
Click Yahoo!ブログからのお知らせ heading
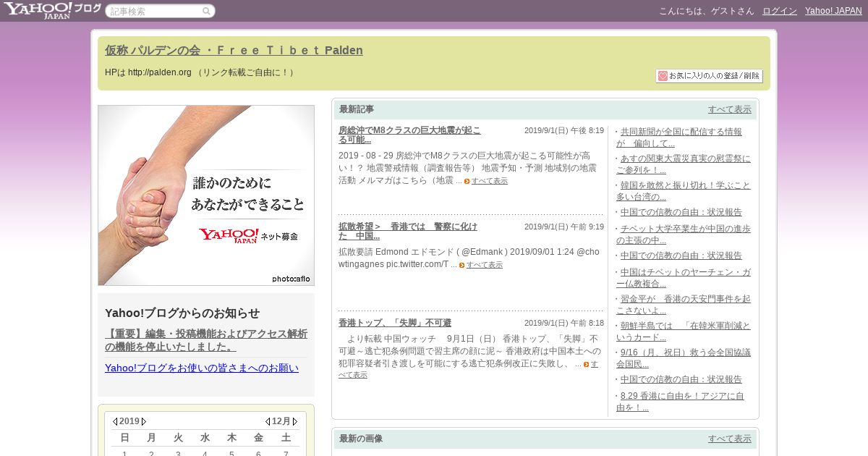(x=182, y=313)
